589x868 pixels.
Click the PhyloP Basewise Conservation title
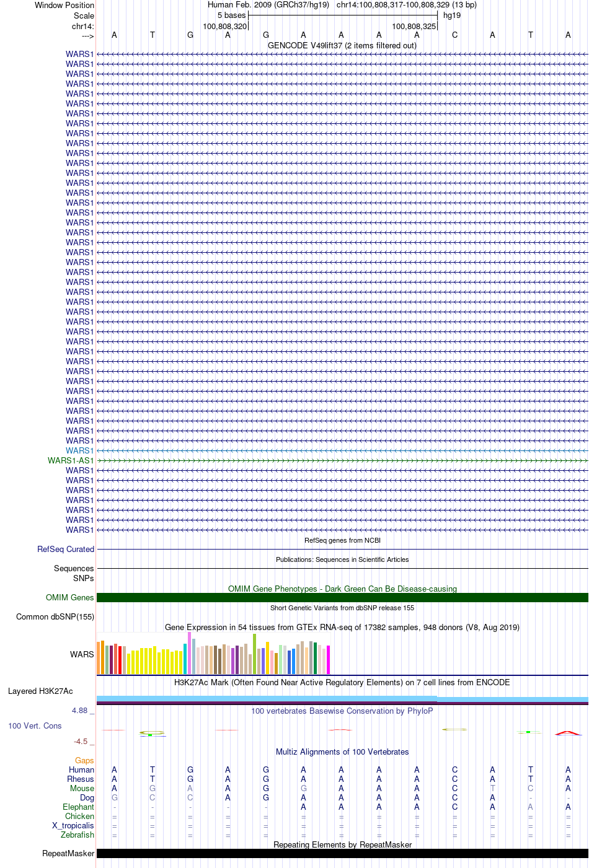click(x=342, y=711)
